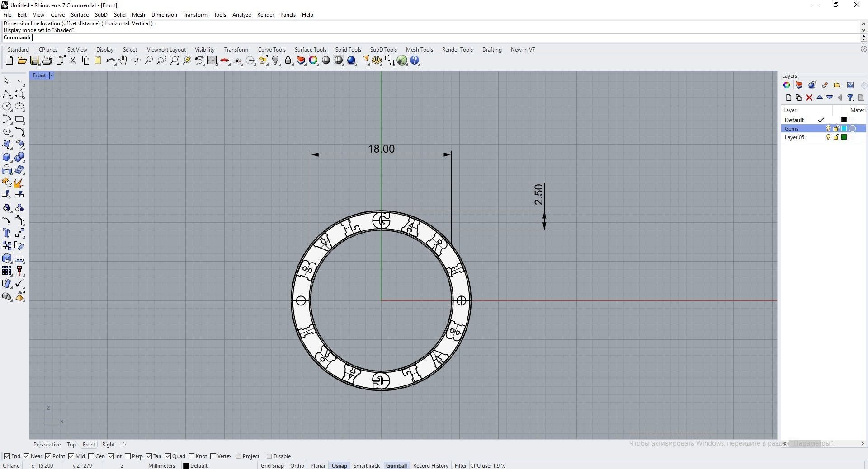Toggle SmartTrack in the status bar
The height and width of the screenshot is (469, 868).
366,465
